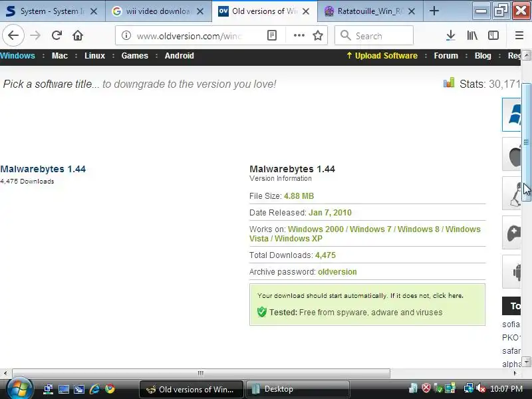Image resolution: width=532 pixels, height=399 pixels.
Task: Click the Jan 7, 2010 release date
Action: pyautogui.click(x=330, y=213)
